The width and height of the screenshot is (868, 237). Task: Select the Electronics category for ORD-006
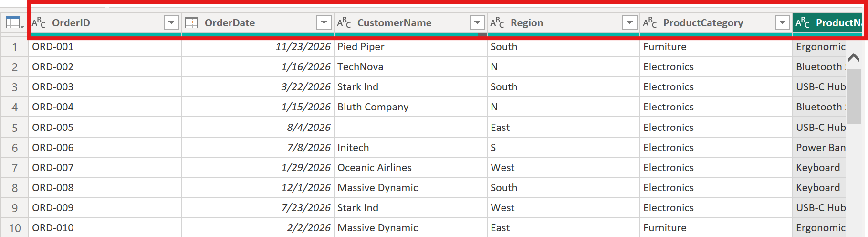pyautogui.click(x=716, y=148)
